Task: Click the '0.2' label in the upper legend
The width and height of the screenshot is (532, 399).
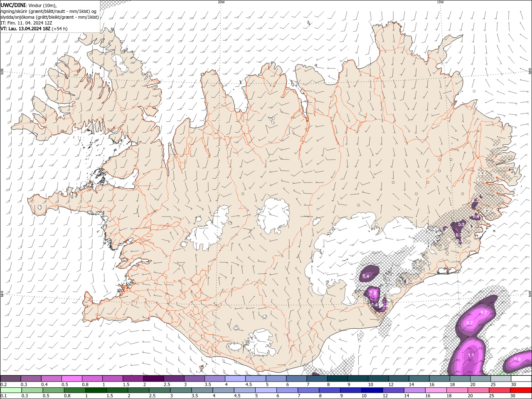Action: (3, 384)
